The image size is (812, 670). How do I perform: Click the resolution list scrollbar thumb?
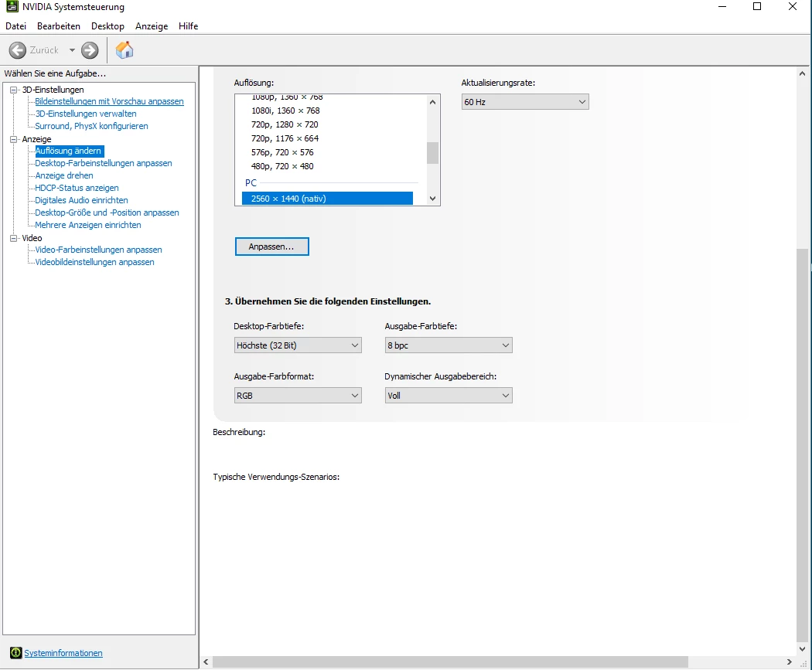pos(433,153)
